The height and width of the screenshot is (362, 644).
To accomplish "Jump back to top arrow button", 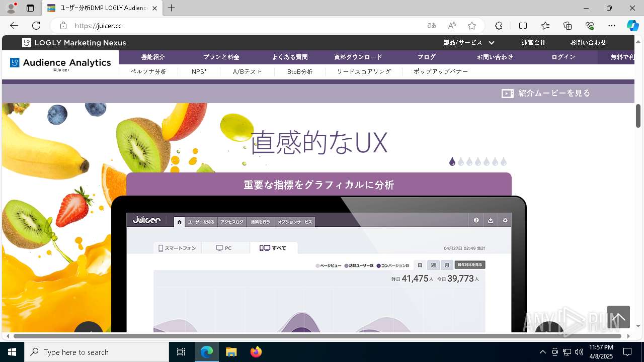I will pyautogui.click(x=618, y=317).
